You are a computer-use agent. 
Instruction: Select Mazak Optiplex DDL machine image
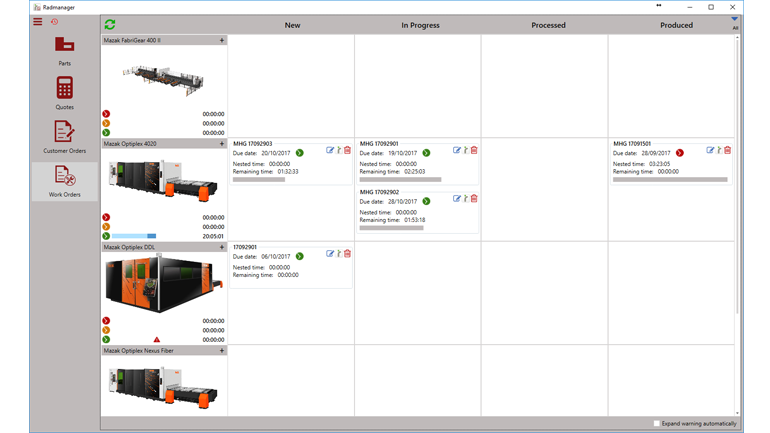coord(163,284)
